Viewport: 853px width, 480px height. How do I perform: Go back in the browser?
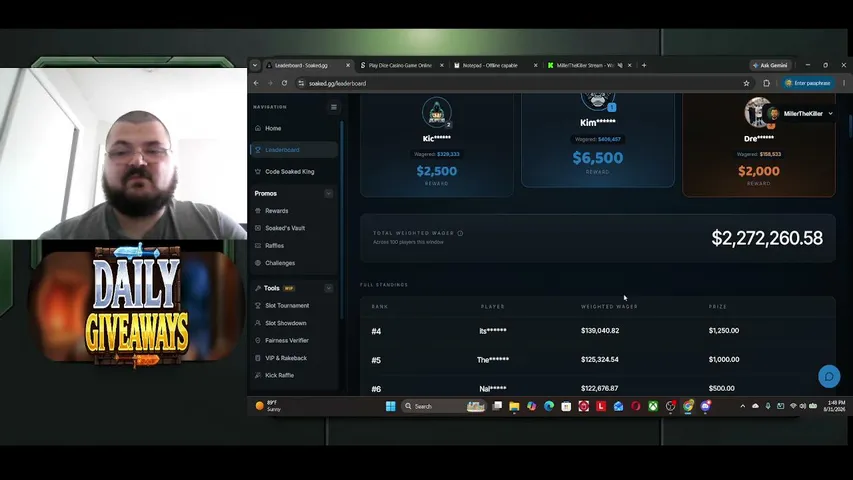pyautogui.click(x=256, y=83)
